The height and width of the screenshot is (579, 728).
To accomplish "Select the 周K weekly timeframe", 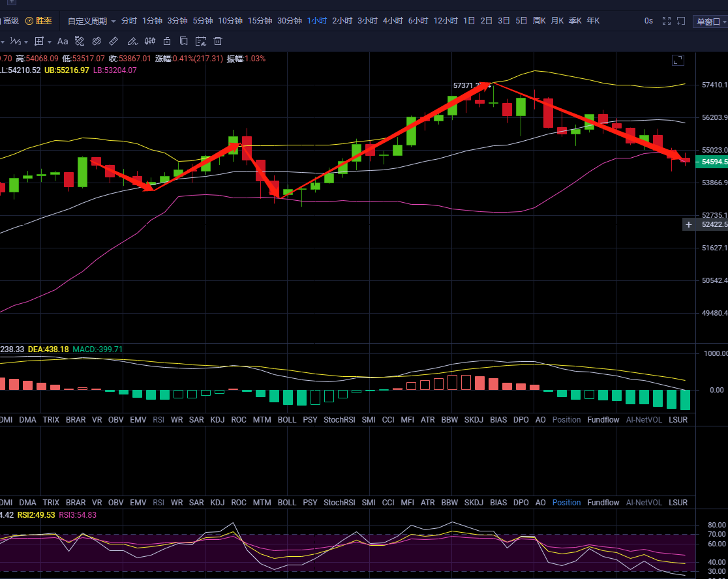I will [x=539, y=21].
